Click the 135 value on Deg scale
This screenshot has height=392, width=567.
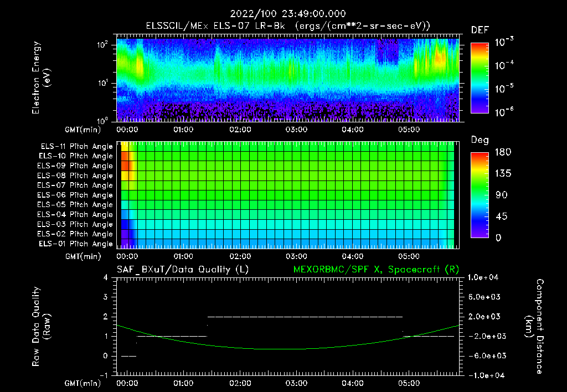(x=503, y=173)
